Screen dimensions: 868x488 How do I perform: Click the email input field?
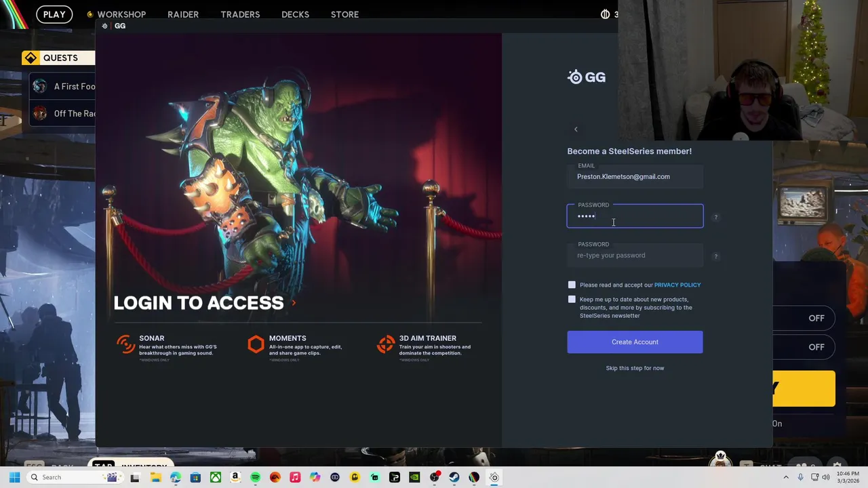635,176
